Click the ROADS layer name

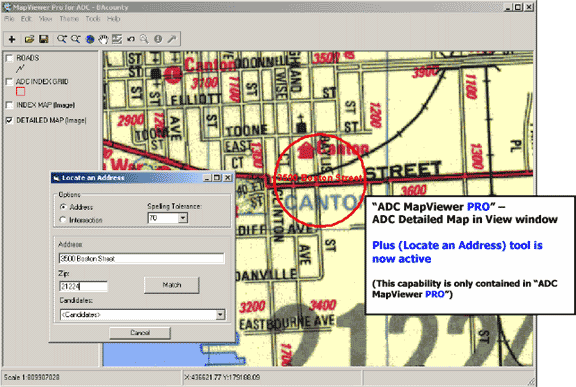point(28,58)
